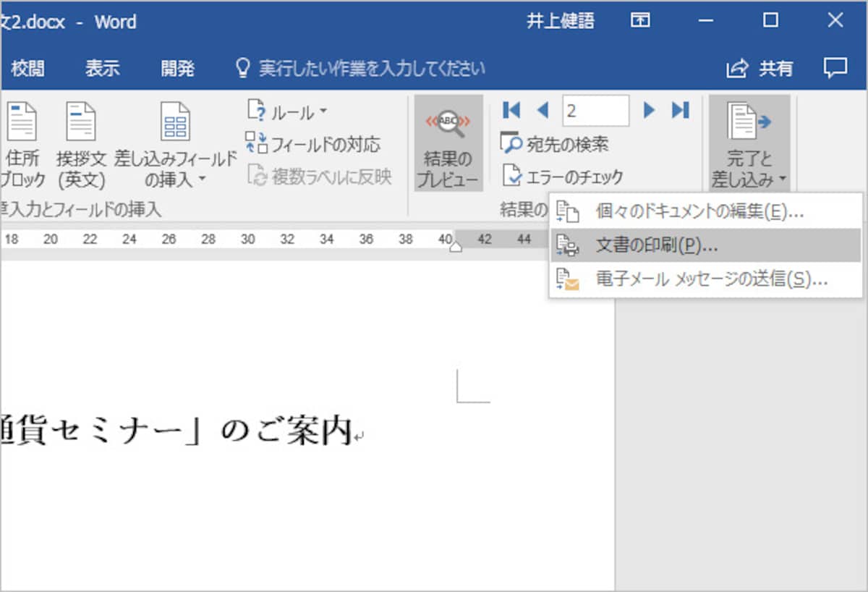Go to first record arrow
The height and width of the screenshot is (592, 868).
[511, 110]
